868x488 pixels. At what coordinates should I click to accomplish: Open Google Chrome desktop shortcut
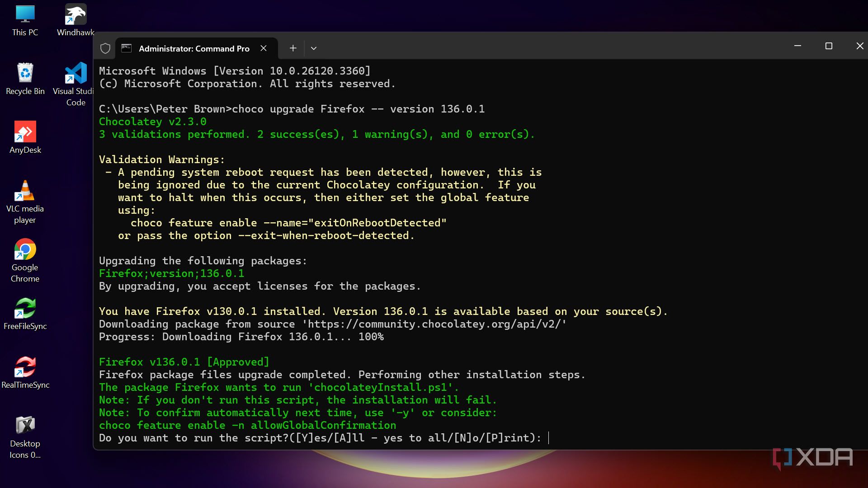coord(25,250)
